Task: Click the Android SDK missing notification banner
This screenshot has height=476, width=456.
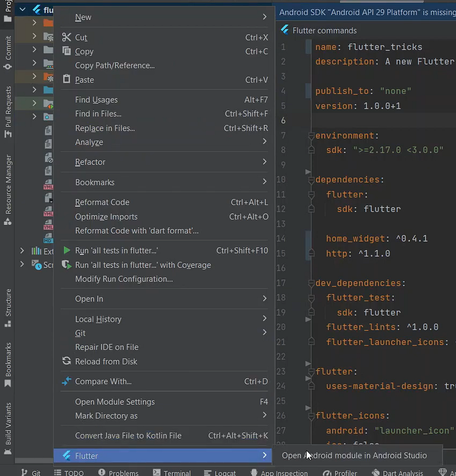Action: click(366, 13)
